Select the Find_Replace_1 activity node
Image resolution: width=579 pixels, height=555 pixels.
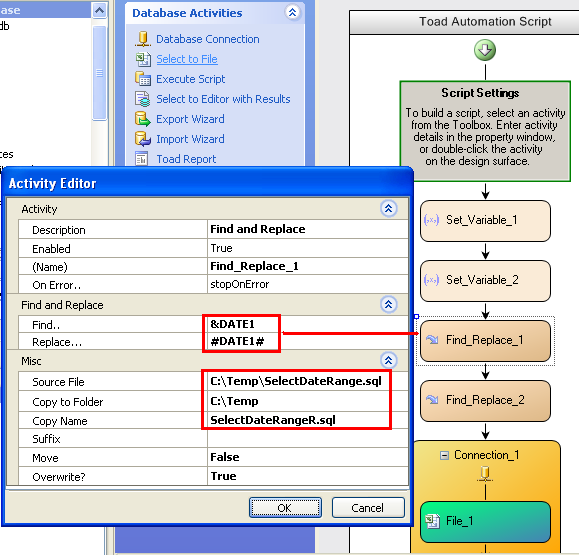tap(485, 340)
